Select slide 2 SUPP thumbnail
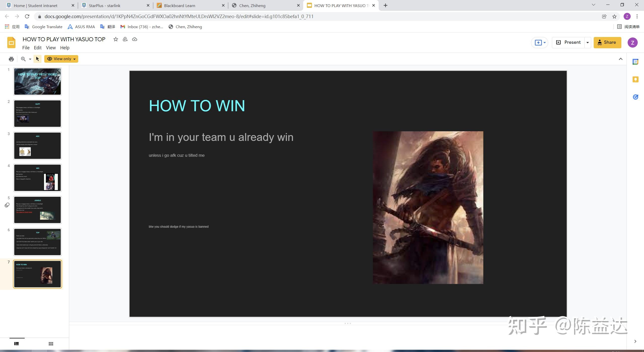The image size is (644, 352). tap(37, 113)
